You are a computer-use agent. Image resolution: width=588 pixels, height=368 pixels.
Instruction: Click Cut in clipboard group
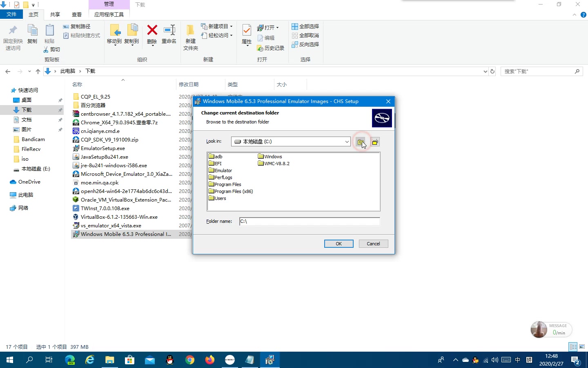[52, 49]
